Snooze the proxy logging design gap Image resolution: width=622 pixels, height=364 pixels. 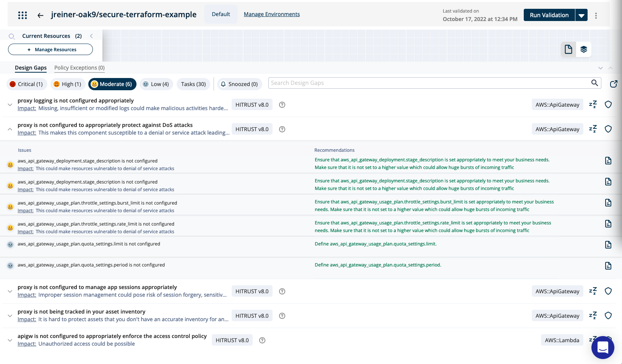593,104
